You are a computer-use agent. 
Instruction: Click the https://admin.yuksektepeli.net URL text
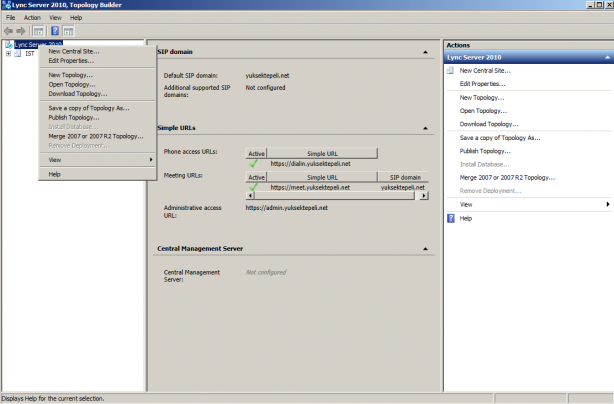point(287,208)
